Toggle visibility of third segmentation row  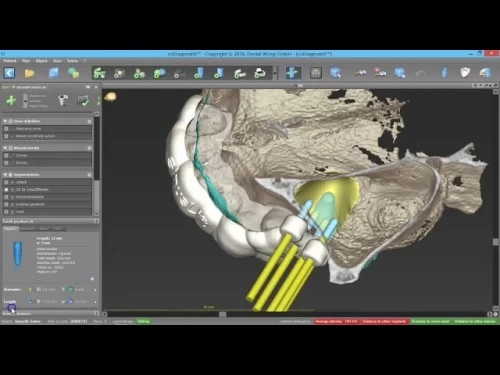coord(6,197)
